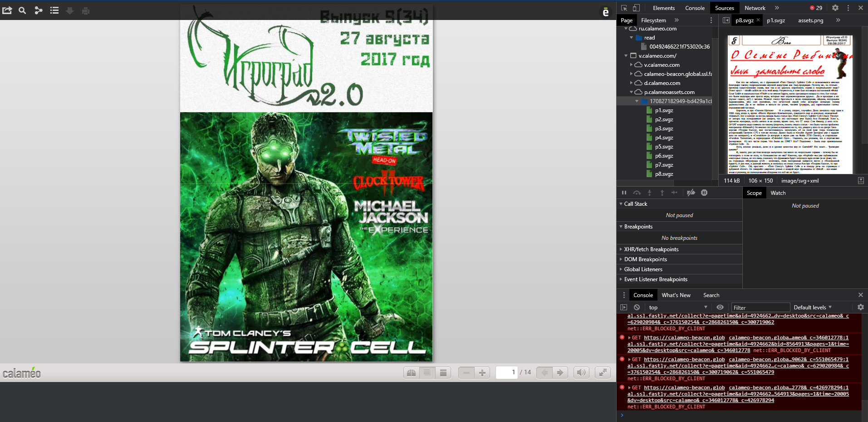
Task: Toggle the script execution pause button
Action: click(x=624, y=193)
